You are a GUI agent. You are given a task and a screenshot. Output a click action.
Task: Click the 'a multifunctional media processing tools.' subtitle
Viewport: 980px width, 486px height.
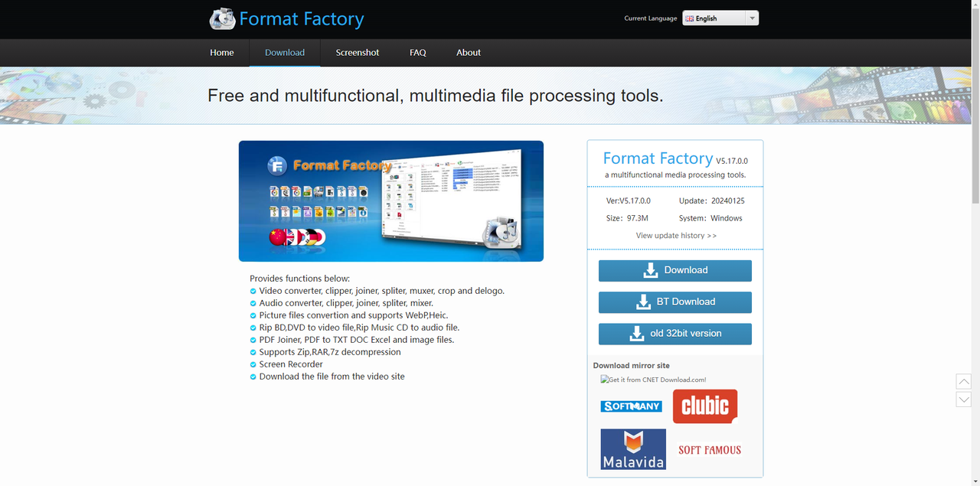point(675,175)
